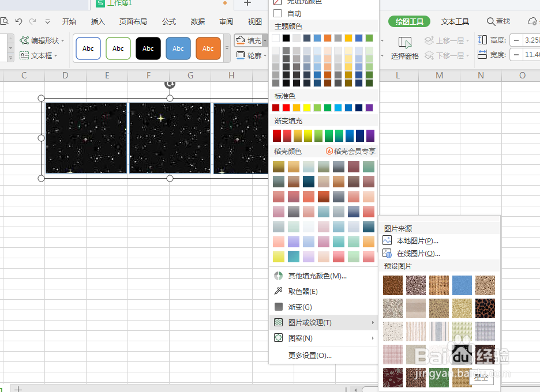540x392 pixels.
Task: Click the add sheet plus icon
Action: 18,389
